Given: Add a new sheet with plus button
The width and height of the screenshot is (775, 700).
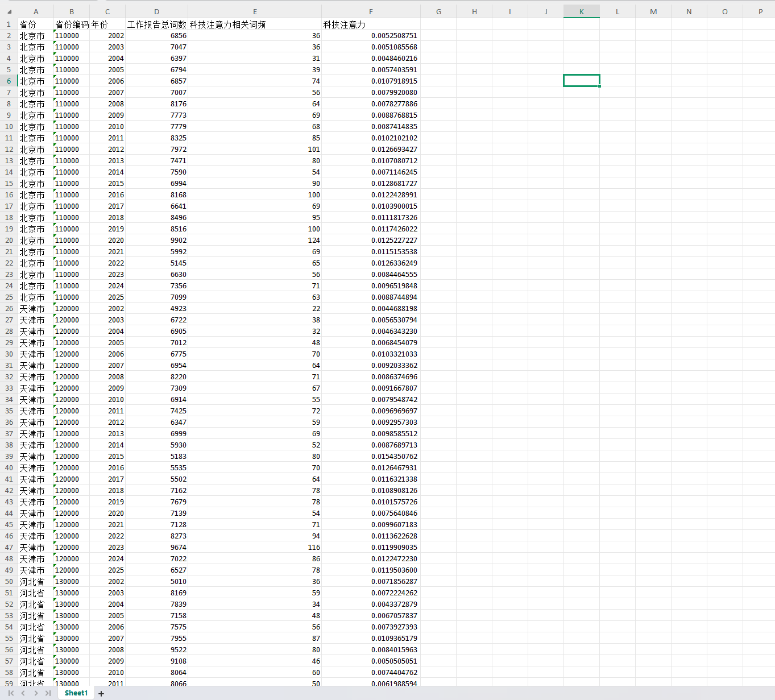Looking at the screenshot, I should pos(101,694).
